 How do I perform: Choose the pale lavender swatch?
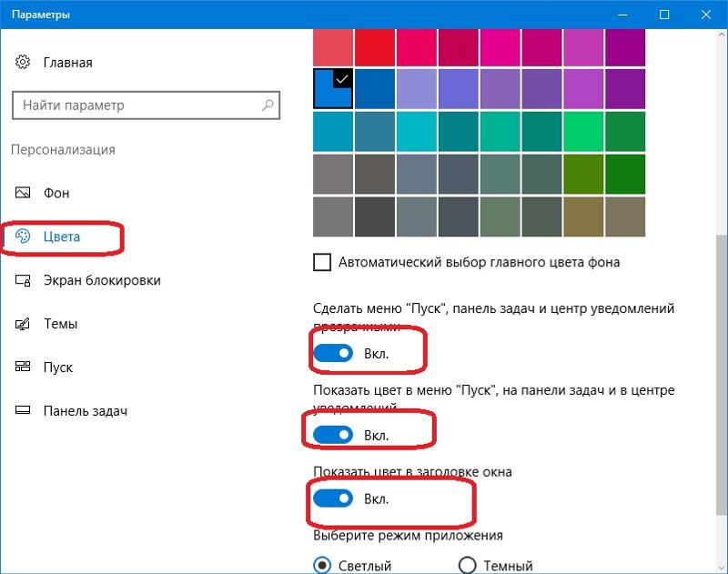click(417, 88)
